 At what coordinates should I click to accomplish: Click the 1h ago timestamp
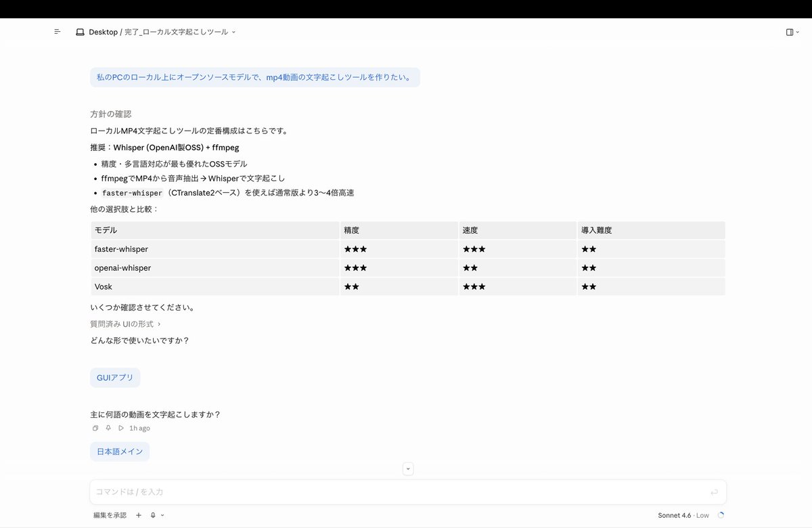(139, 428)
